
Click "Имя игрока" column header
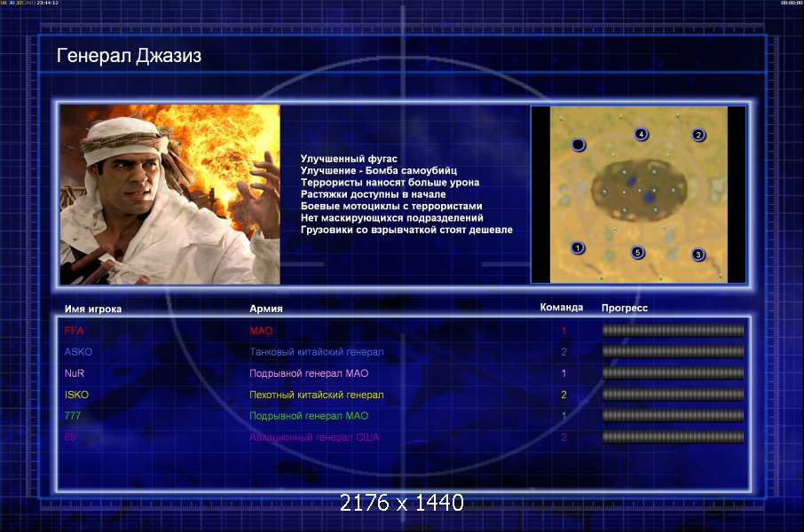tap(93, 309)
